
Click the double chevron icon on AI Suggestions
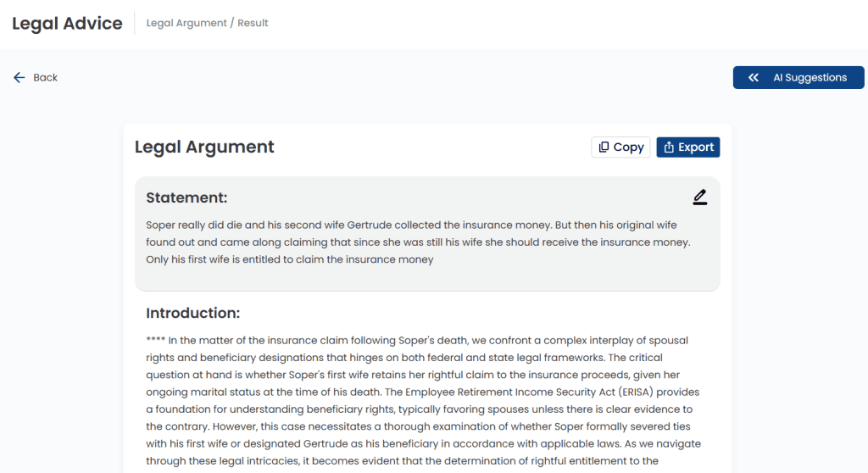point(754,77)
